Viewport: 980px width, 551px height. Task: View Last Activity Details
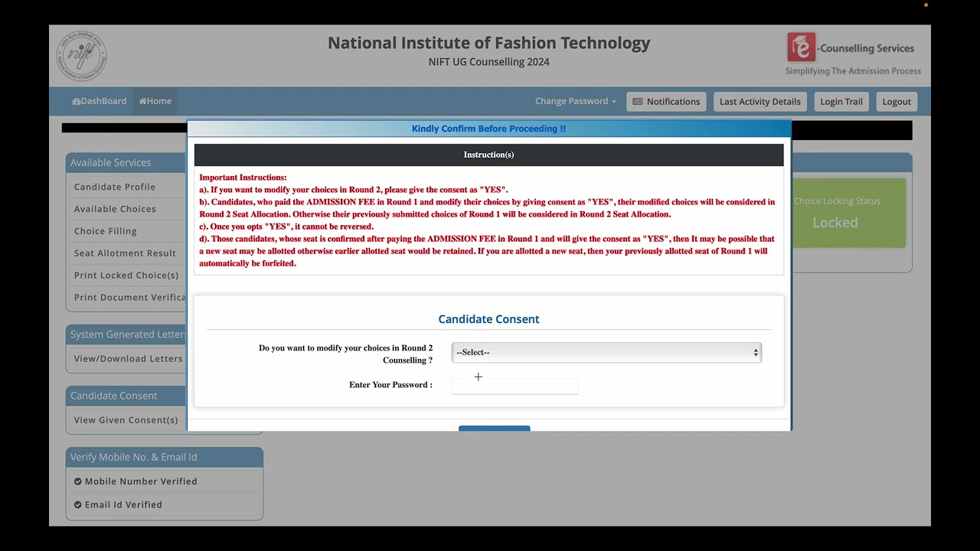pyautogui.click(x=759, y=102)
